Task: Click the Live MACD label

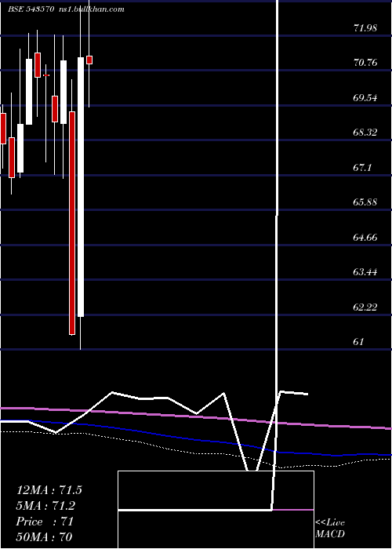Action: pos(330,529)
